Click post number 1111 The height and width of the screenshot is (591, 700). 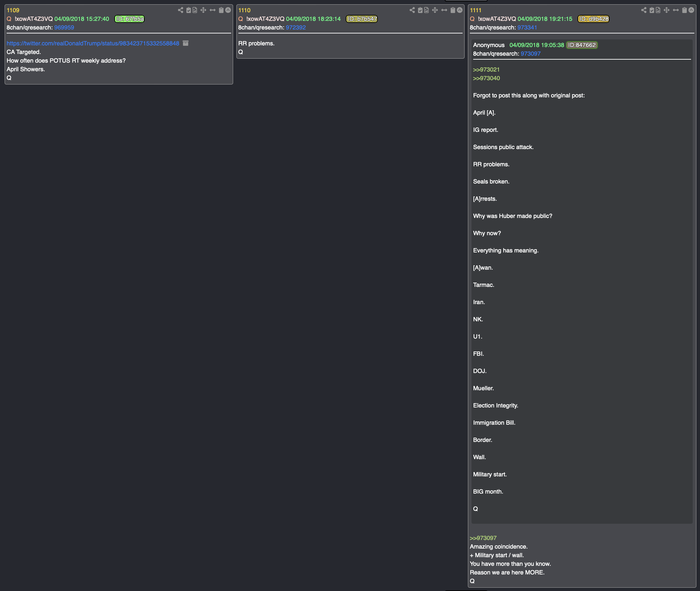tap(475, 10)
